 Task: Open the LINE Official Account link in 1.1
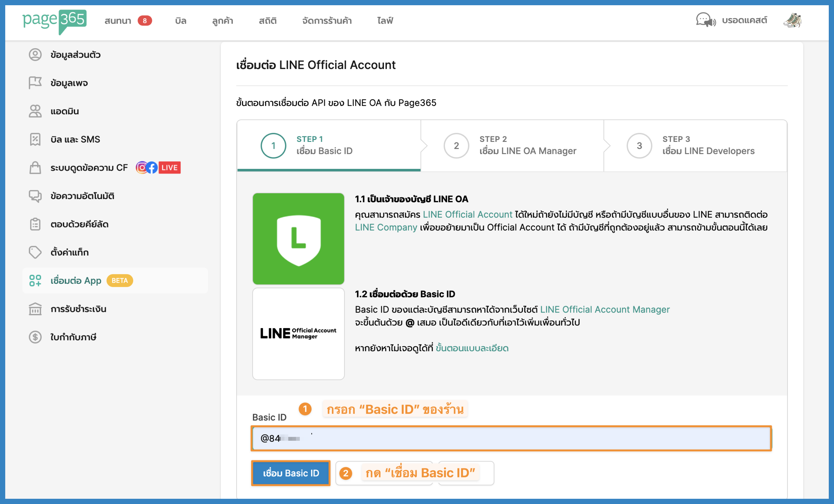tap(468, 214)
